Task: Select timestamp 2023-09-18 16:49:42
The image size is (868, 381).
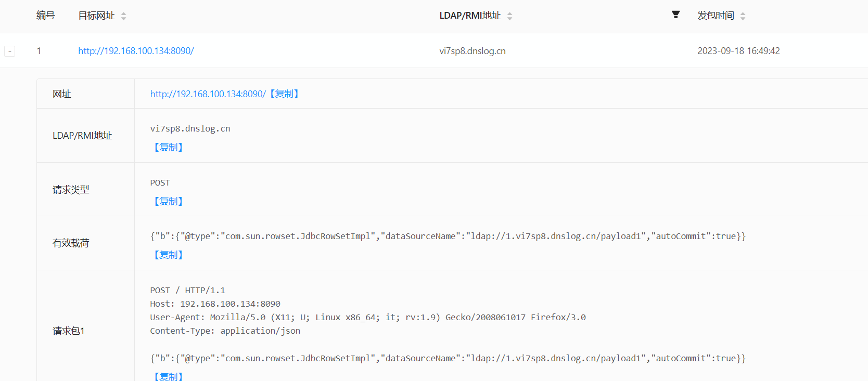Action: click(738, 51)
